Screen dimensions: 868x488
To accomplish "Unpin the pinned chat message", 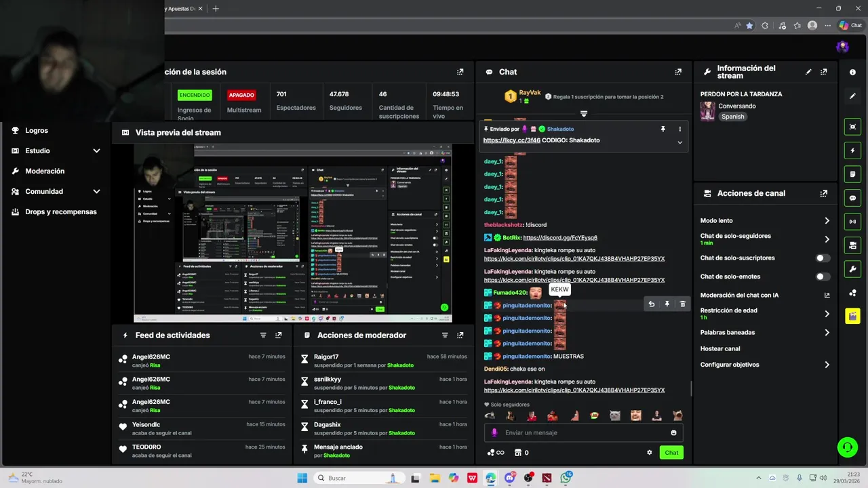I will coord(663,129).
